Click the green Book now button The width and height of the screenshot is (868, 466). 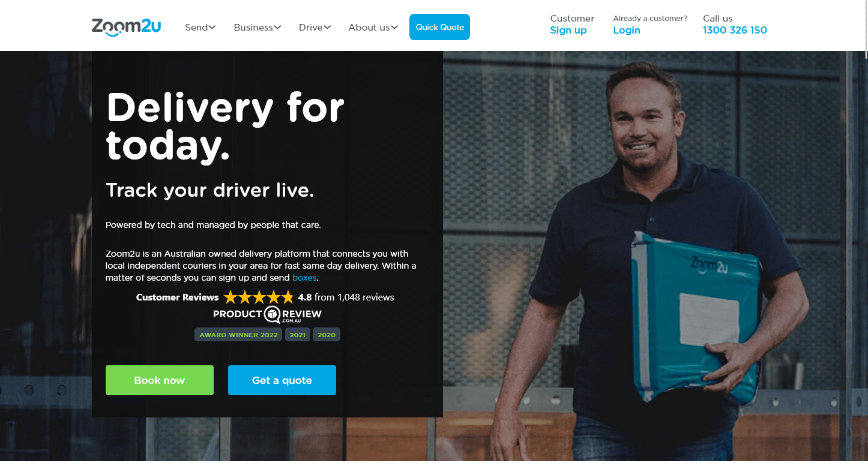pos(160,380)
